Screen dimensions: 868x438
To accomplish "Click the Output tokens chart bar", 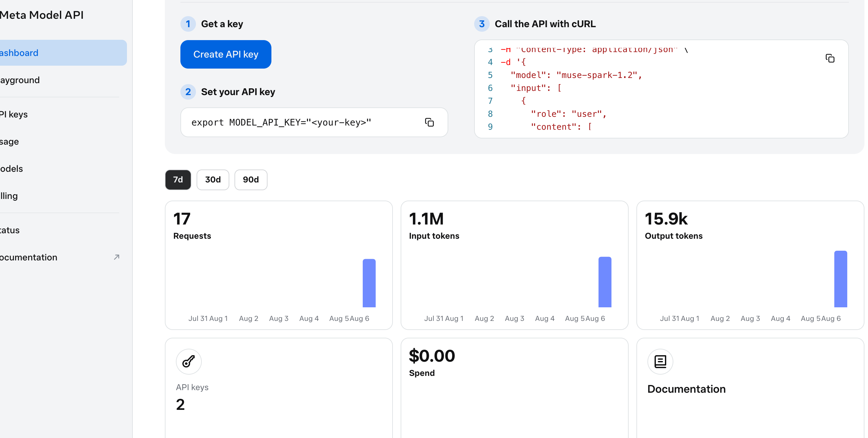I will pyautogui.click(x=840, y=279).
